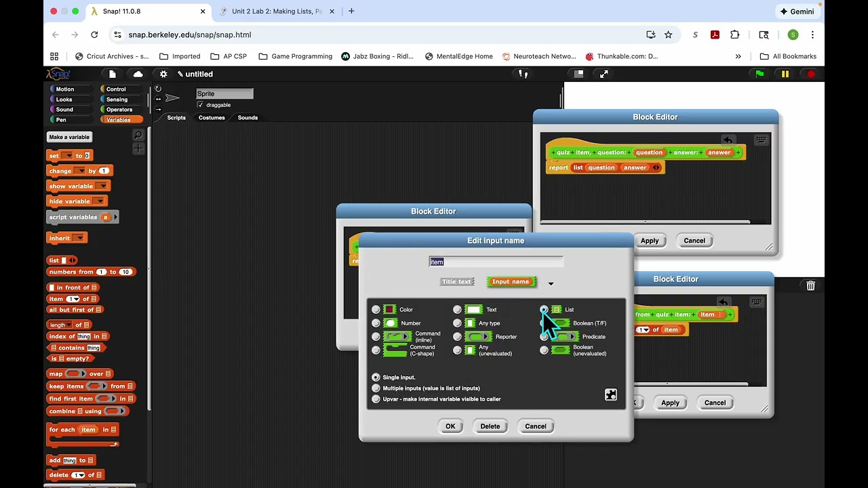This screenshot has width=868, height=488.
Task: Click Make a variable button
Action: click(69, 137)
